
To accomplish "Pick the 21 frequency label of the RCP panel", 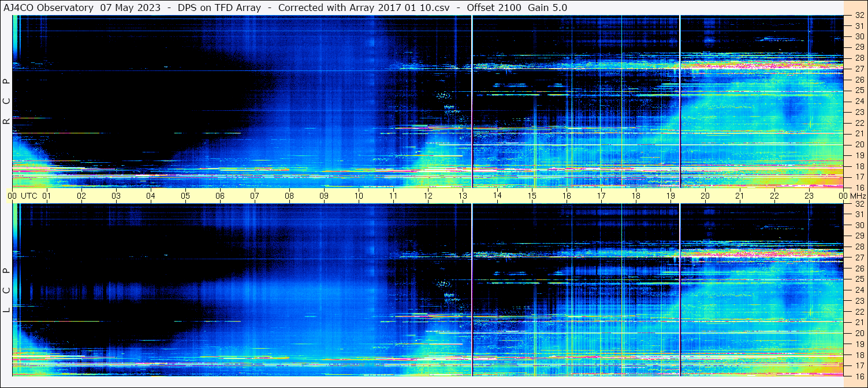I will [859, 133].
